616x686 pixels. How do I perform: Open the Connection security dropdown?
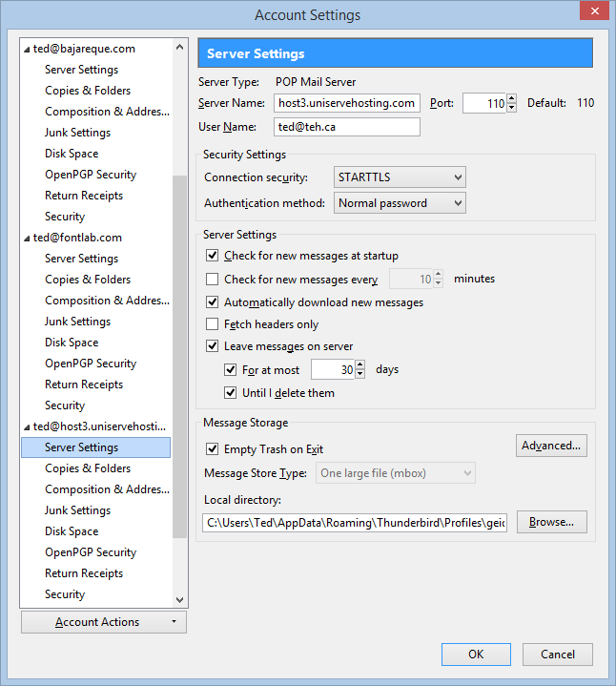(400, 177)
